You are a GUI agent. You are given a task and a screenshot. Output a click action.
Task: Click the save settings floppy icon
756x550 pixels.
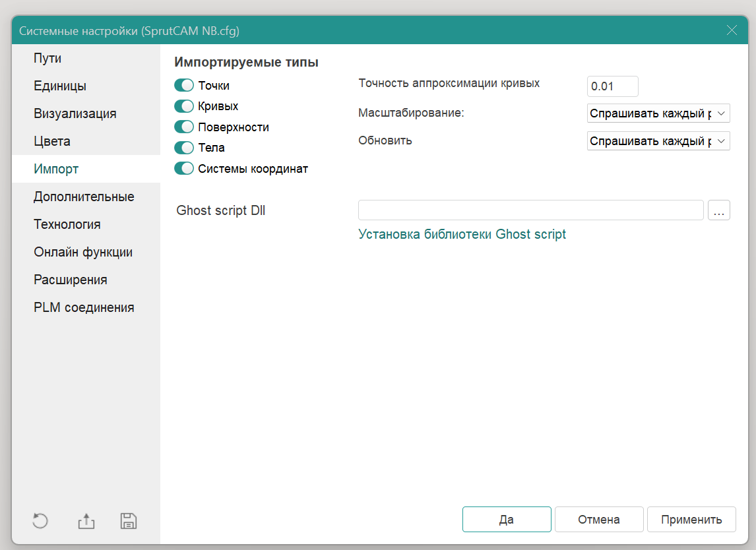point(129,521)
